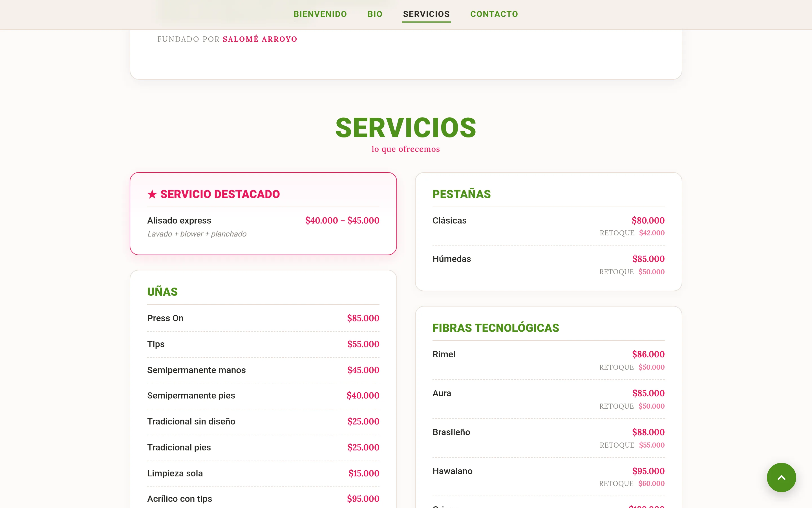Click the Salomé Arroyo founder name
Viewport: 812px width, 508px height.
tap(260, 39)
